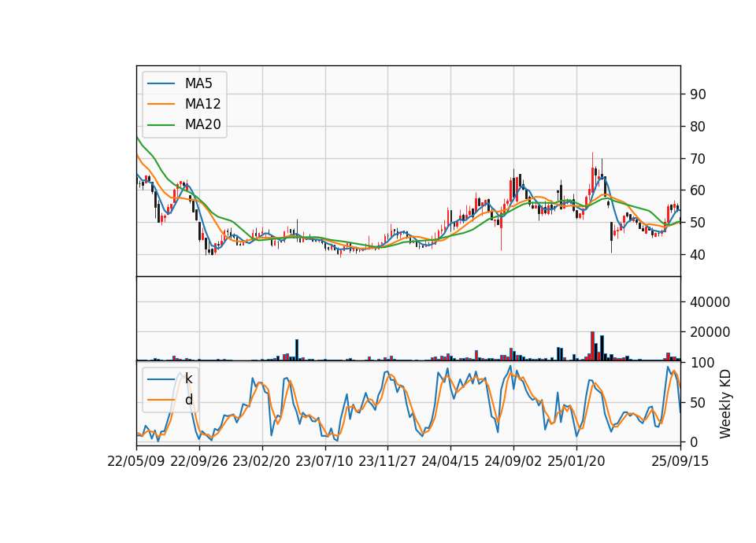Click the 24/04/15 date tick label

450,462
